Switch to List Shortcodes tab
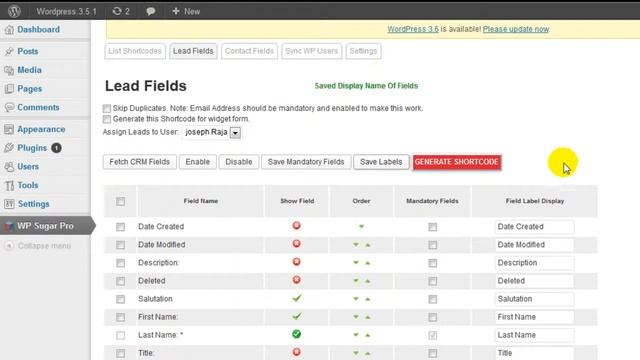This screenshot has height=360, width=640. (x=135, y=51)
